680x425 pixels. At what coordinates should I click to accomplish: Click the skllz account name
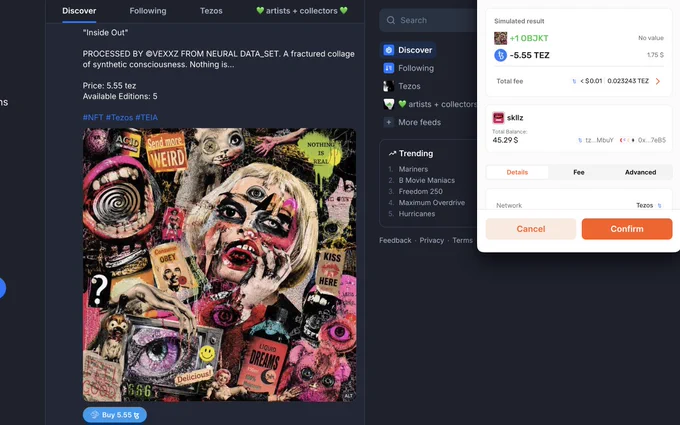515,118
